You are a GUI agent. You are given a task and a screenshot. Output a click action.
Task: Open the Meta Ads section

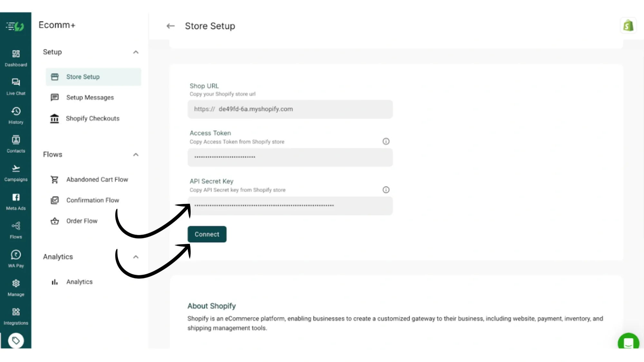16,200
